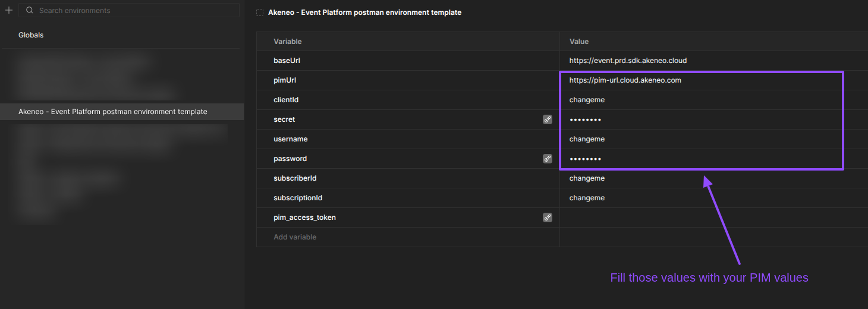Rename the environment title at top
This screenshot has height=309, width=868.
364,12
